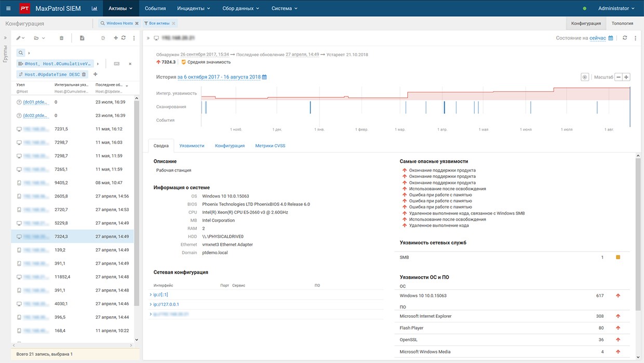Click the trash icon in asset toolbar
This screenshot has width=644, height=363.
62,38
